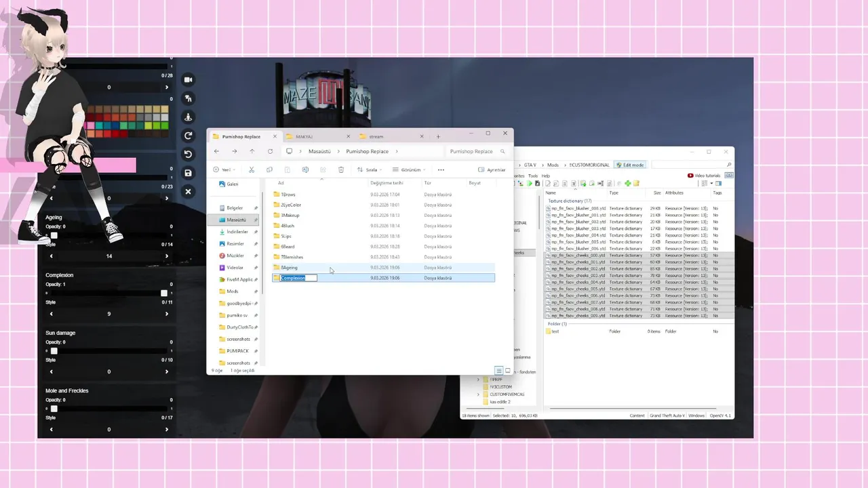This screenshot has width=868, height=488.
Task: Toggle OpenIV's preview pane icon
Action: [x=719, y=183]
